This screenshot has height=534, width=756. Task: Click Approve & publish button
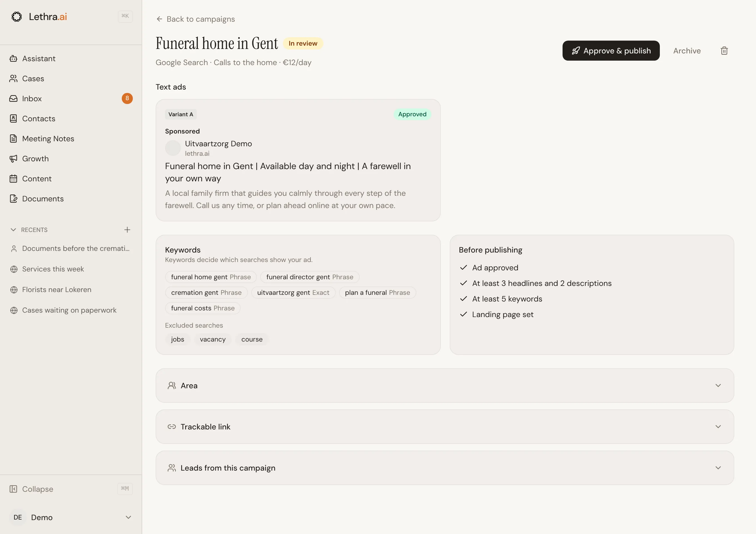click(x=611, y=51)
